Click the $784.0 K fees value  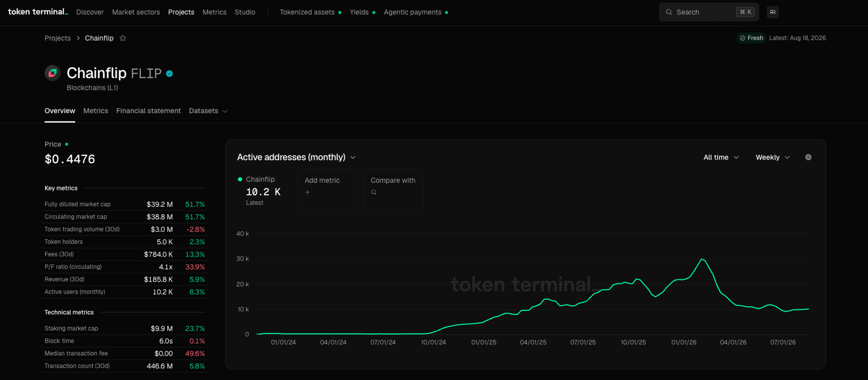[158, 254]
